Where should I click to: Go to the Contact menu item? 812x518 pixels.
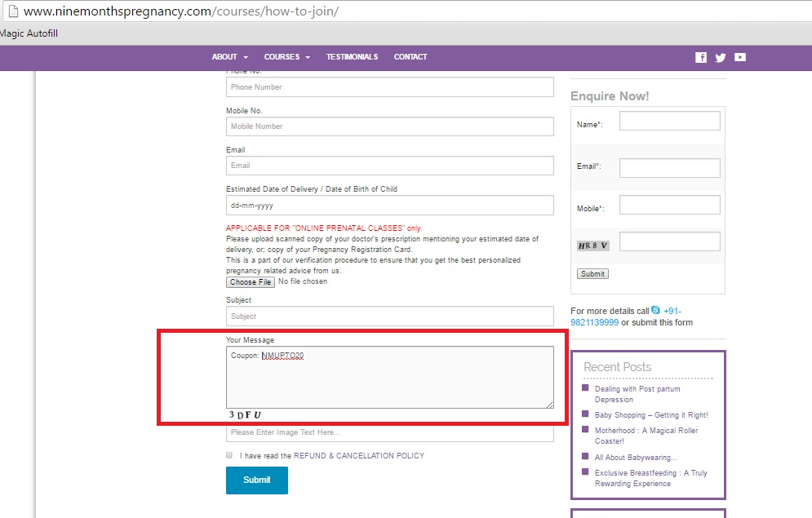tap(410, 57)
